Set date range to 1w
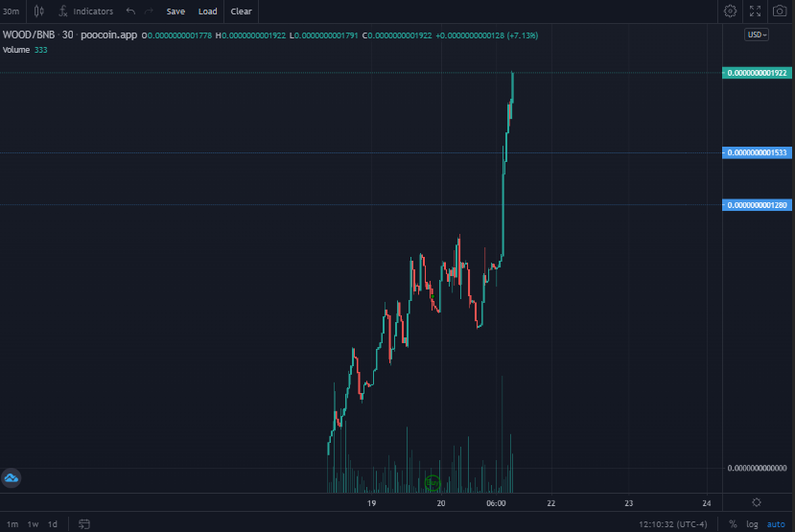 pyautogui.click(x=33, y=524)
